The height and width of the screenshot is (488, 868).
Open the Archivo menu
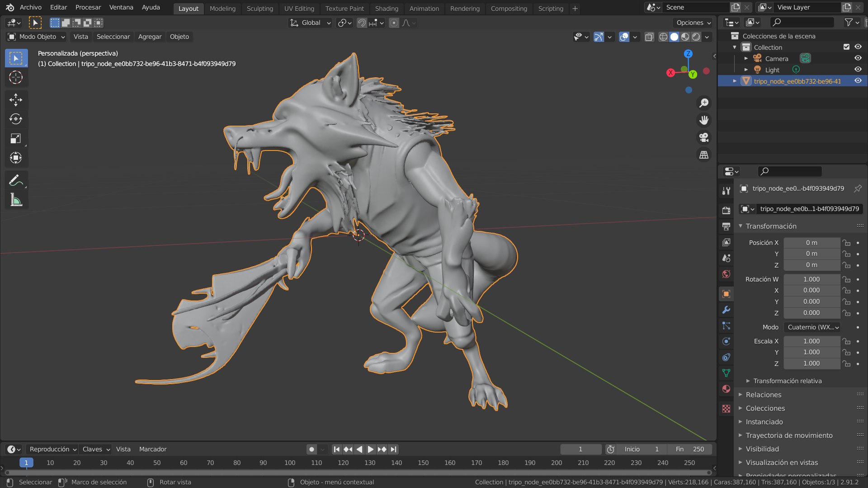[31, 7]
